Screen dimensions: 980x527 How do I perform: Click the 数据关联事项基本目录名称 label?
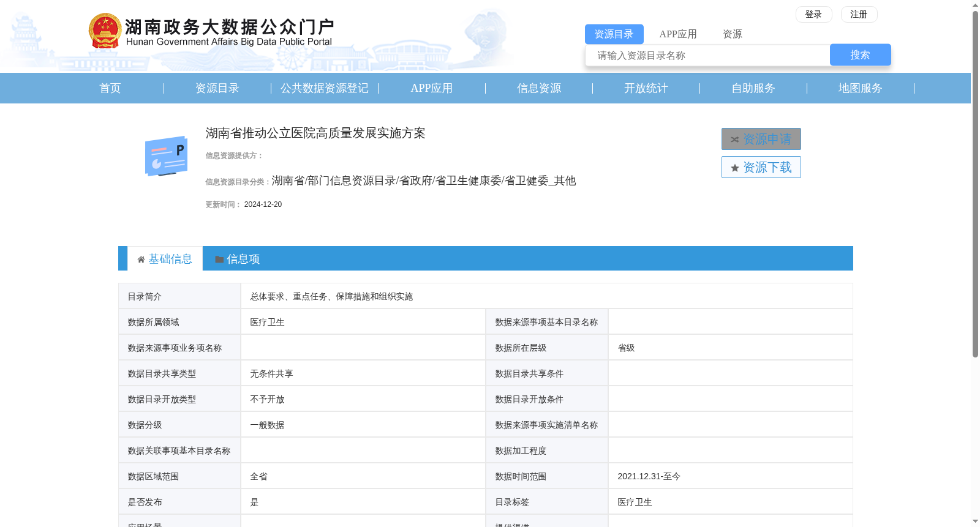[x=179, y=450]
